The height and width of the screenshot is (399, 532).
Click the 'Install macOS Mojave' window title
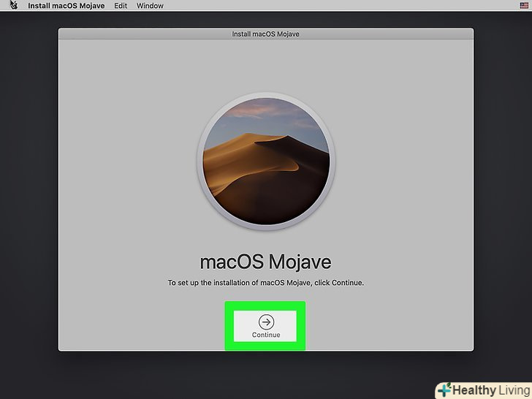click(266, 34)
